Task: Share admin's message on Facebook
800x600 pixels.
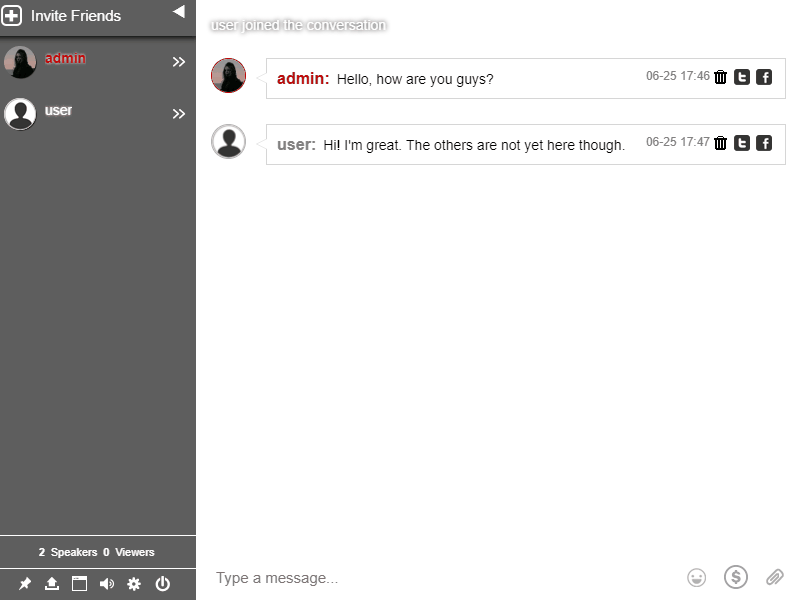Action: pyautogui.click(x=764, y=76)
